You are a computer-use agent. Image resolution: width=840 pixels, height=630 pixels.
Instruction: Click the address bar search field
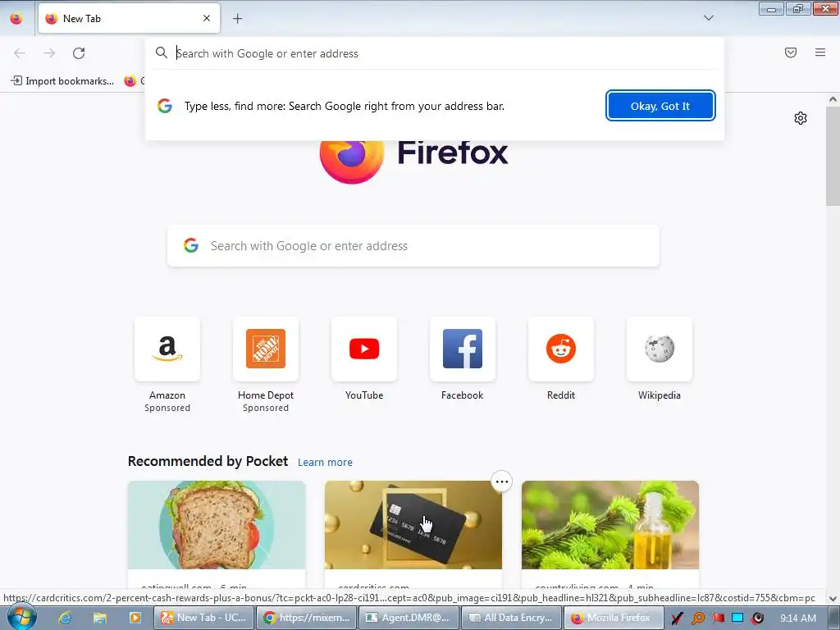coord(435,53)
